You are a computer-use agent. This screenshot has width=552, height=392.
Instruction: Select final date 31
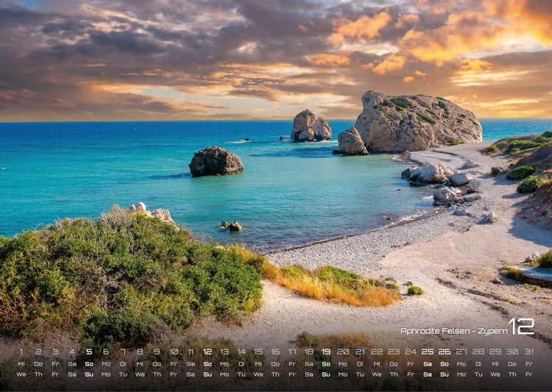click(x=529, y=352)
